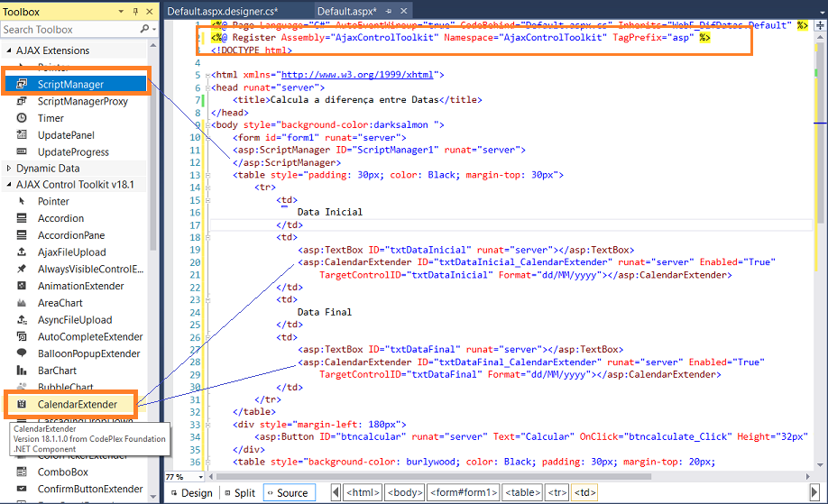Pin the Toolbox panel with auto-hide icon
Image resolution: width=828 pixels, height=504 pixels.
pyautogui.click(x=135, y=11)
